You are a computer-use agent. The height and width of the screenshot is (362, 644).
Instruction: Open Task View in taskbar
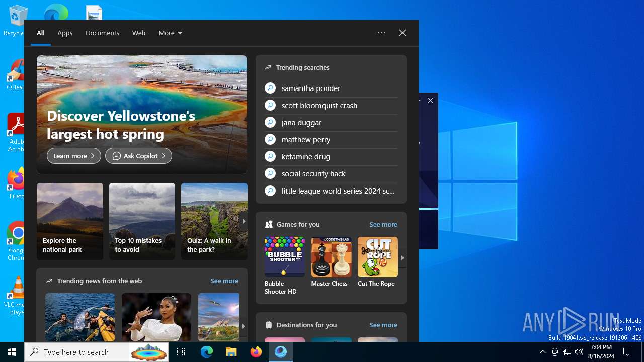pos(181,352)
